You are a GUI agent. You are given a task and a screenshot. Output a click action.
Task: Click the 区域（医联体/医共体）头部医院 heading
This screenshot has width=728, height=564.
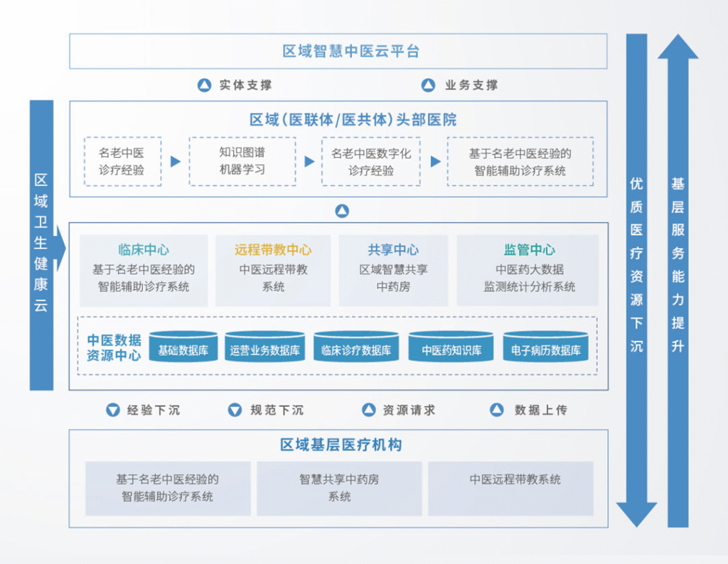tap(353, 119)
